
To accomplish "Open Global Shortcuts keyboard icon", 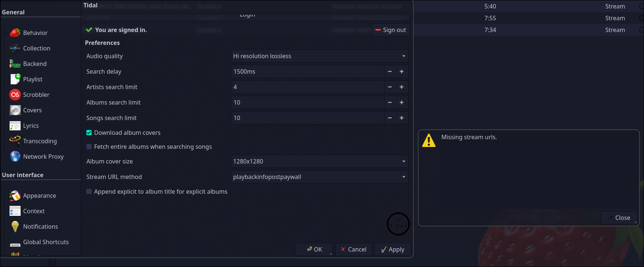I will point(15,244).
